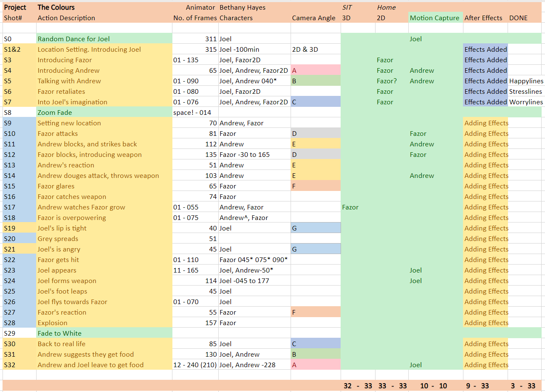The width and height of the screenshot is (545, 392).
Task: Select the 'Bethany Hayes' animator cell
Action: [254, 7]
